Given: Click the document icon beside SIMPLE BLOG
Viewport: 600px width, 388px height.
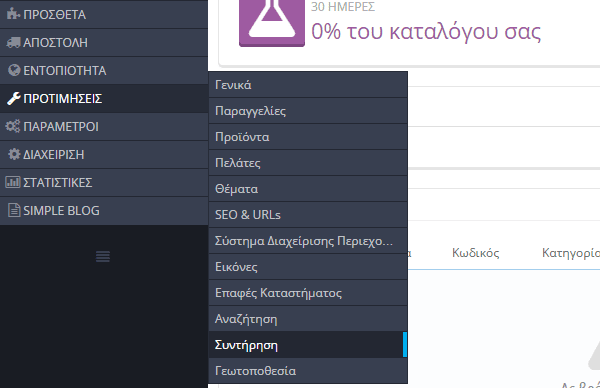Looking at the screenshot, I should (x=14, y=210).
